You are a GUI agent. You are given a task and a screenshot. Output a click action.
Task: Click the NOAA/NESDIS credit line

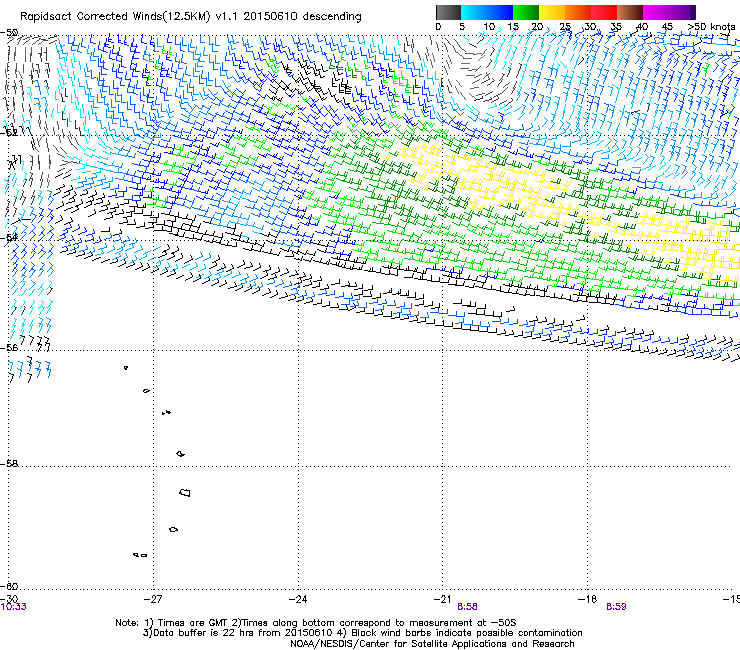tap(432, 643)
